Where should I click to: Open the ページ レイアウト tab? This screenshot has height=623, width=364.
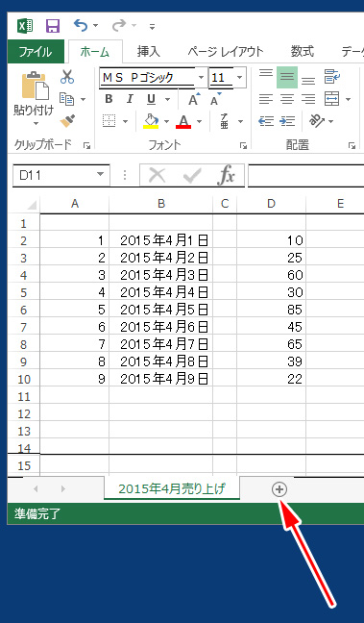pyautogui.click(x=226, y=52)
